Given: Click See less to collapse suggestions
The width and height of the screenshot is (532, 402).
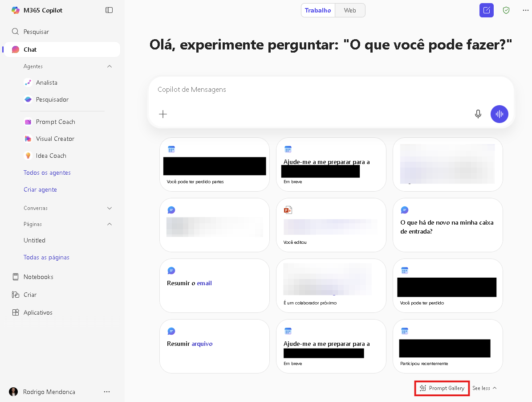Looking at the screenshot, I should (x=484, y=388).
